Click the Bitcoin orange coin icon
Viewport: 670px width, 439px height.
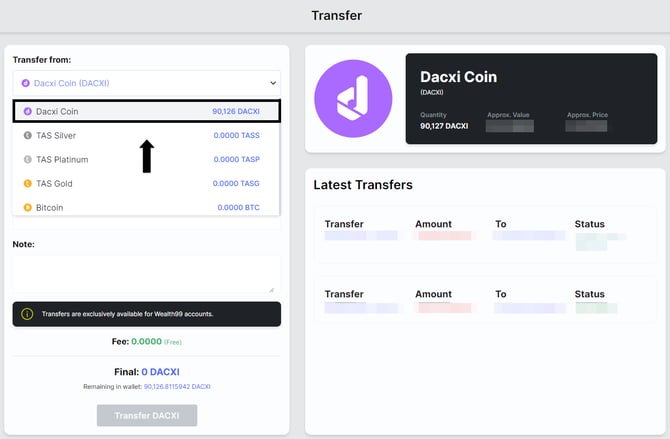click(x=28, y=207)
